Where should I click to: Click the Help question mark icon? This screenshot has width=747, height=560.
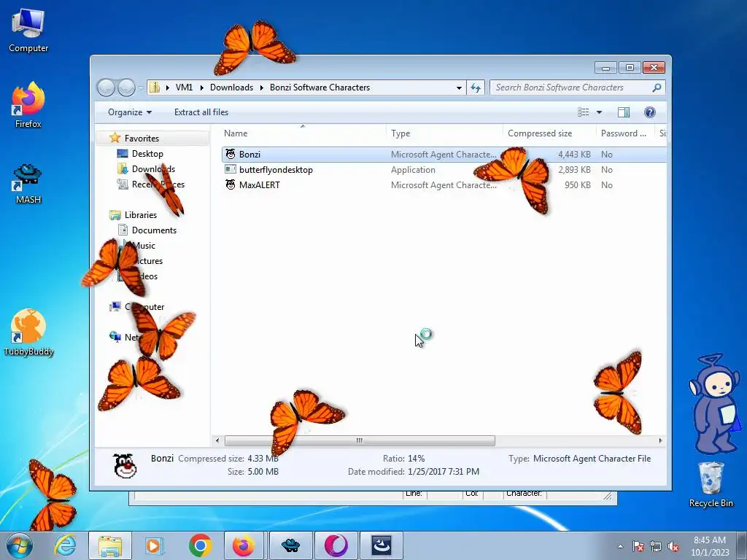click(x=649, y=112)
